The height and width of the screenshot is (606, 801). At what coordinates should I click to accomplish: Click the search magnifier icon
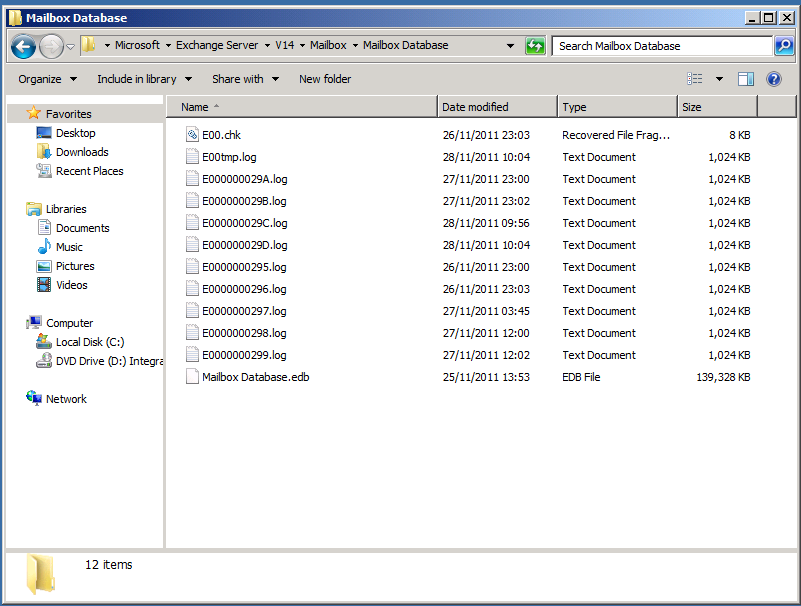click(786, 46)
